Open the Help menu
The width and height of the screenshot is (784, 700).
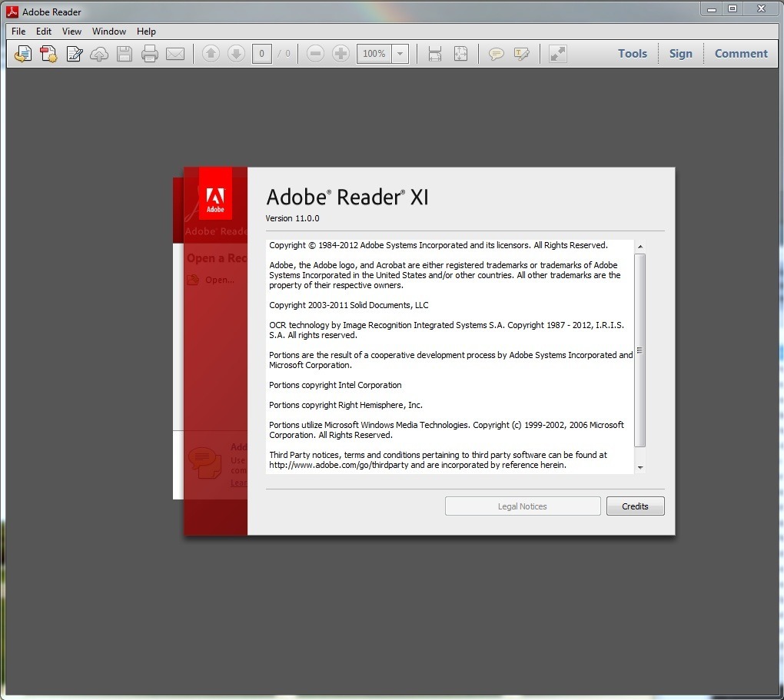click(146, 32)
